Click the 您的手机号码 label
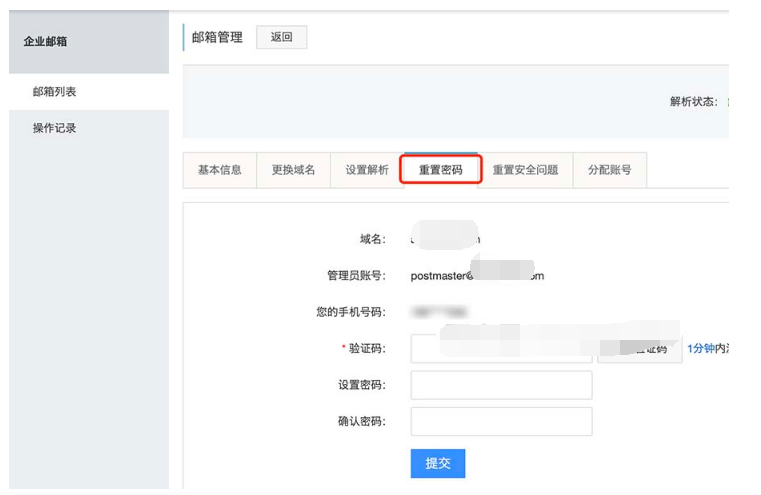761x495 pixels. coord(351,312)
